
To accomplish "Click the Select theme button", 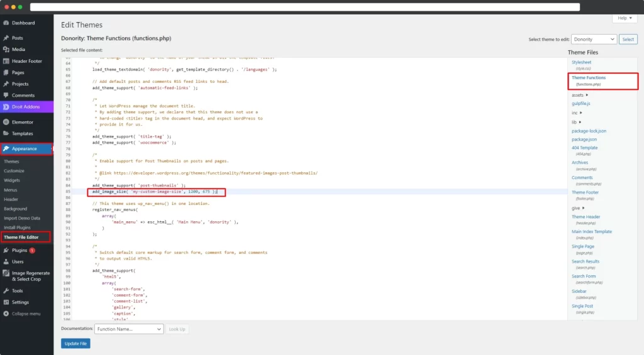I will (628, 40).
